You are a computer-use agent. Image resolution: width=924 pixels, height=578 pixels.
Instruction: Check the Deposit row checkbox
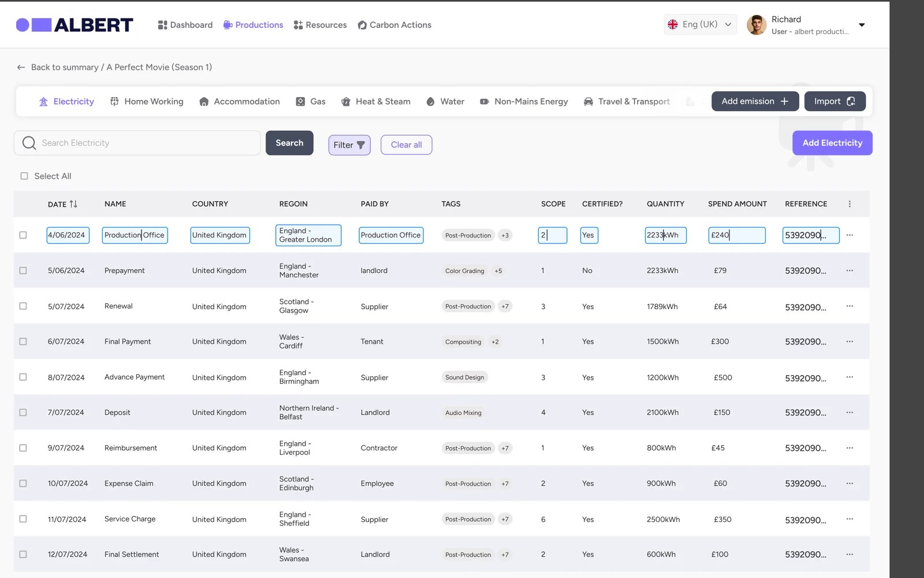click(x=23, y=413)
